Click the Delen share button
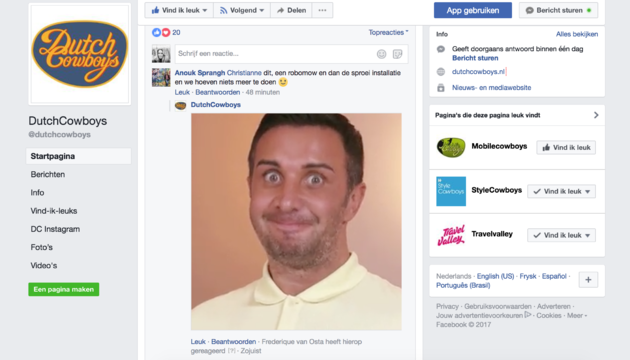This screenshot has height=360, width=630. coord(291,10)
